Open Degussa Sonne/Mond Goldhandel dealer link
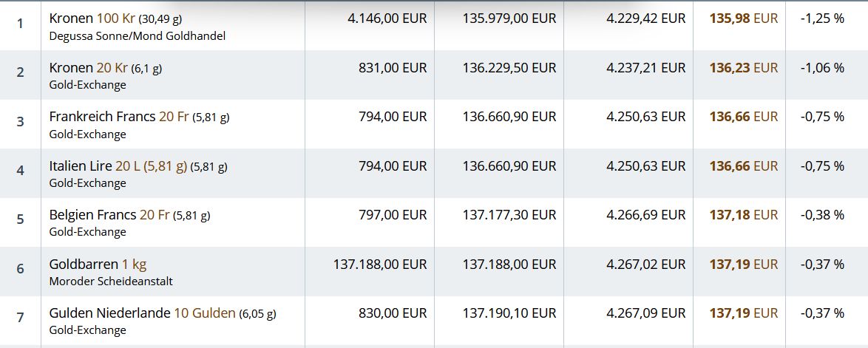The width and height of the screenshot is (868, 348). click(x=138, y=36)
